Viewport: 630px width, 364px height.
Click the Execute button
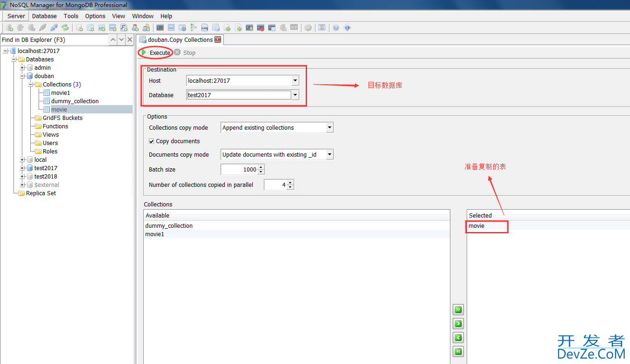click(156, 53)
